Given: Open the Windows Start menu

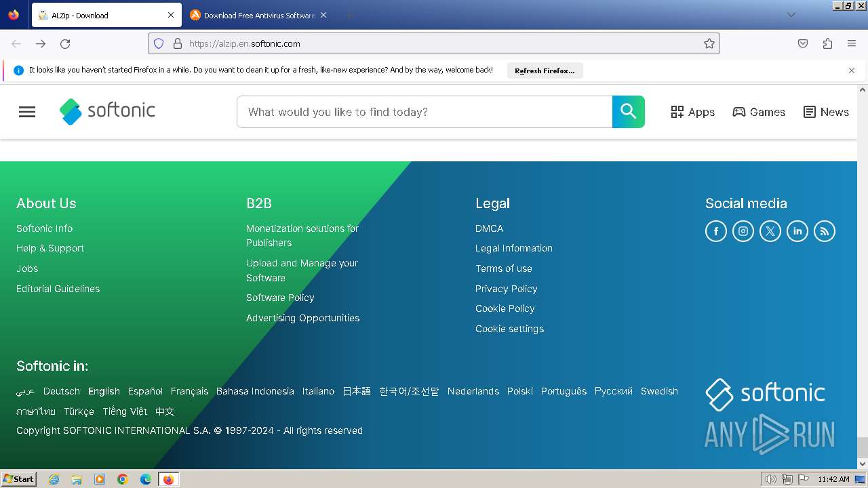Looking at the screenshot, I should (x=18, y=479).
